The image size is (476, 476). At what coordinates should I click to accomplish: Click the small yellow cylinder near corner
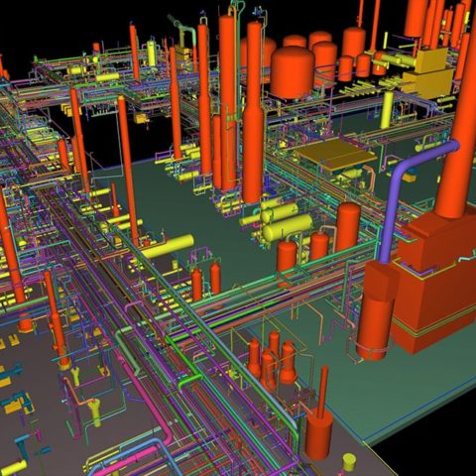pos(349,462)
